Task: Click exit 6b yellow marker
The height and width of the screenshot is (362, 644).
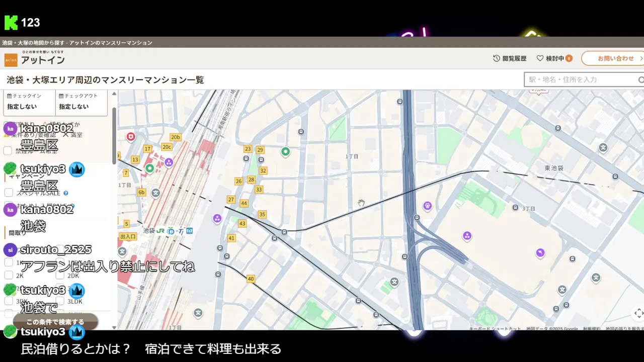Action: pyautogui.click(x=141, y=193)
